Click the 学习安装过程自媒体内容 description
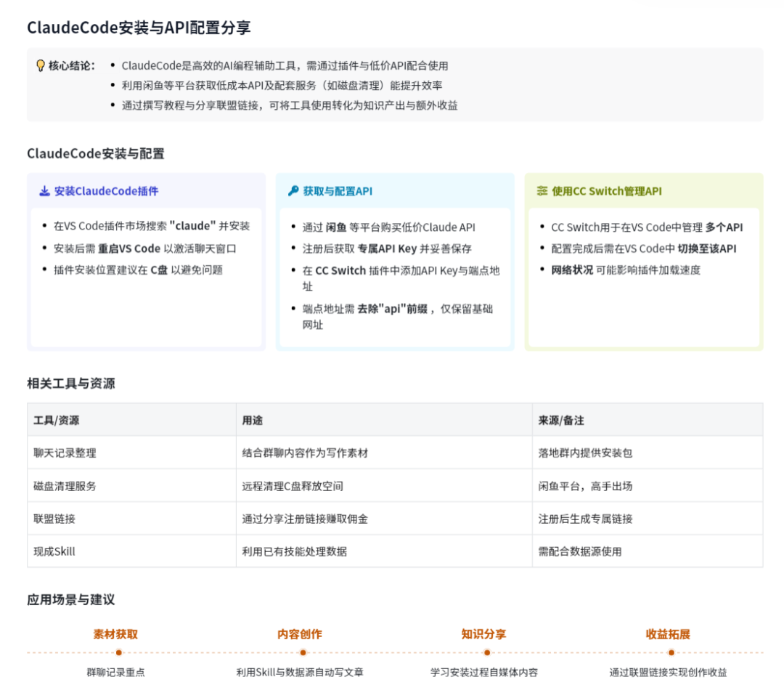784x693 pixels. tap(483, 672)
